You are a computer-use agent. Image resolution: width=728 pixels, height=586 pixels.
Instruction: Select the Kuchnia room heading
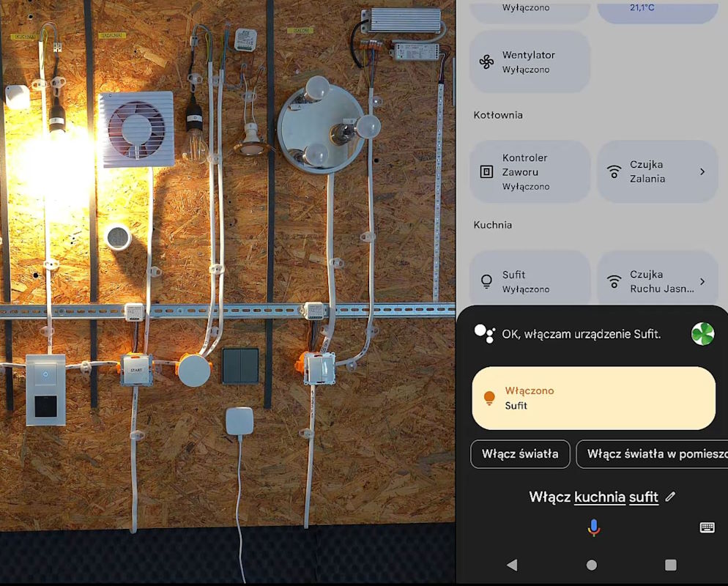(x=493, y=225)
